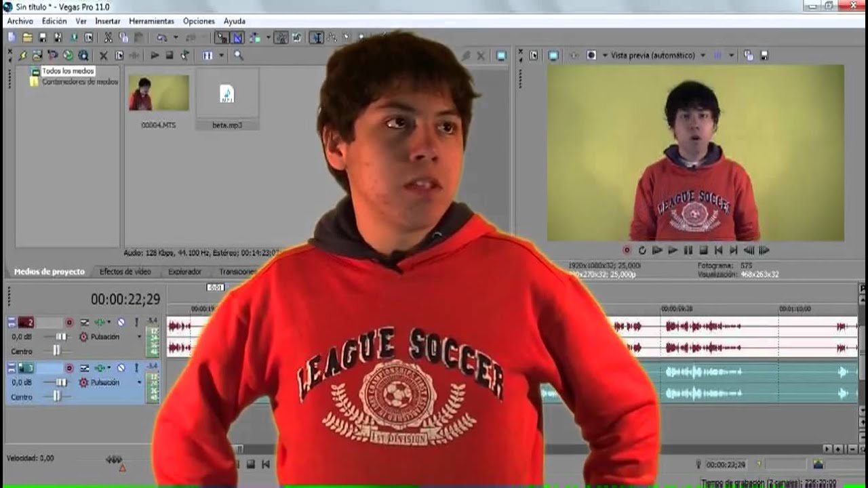Click the Cut scissors icon
This screenshot has height=488, width=868.
coord(108,38)
